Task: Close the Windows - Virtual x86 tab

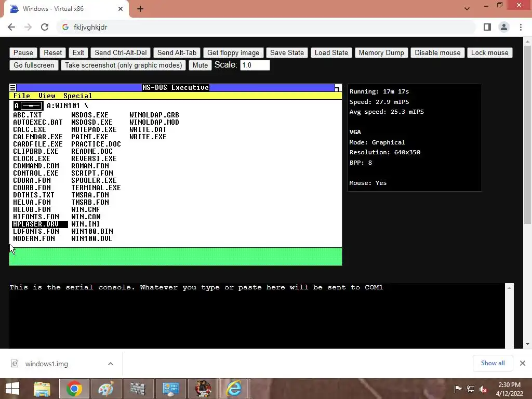Action: click(x=121, y=9)
